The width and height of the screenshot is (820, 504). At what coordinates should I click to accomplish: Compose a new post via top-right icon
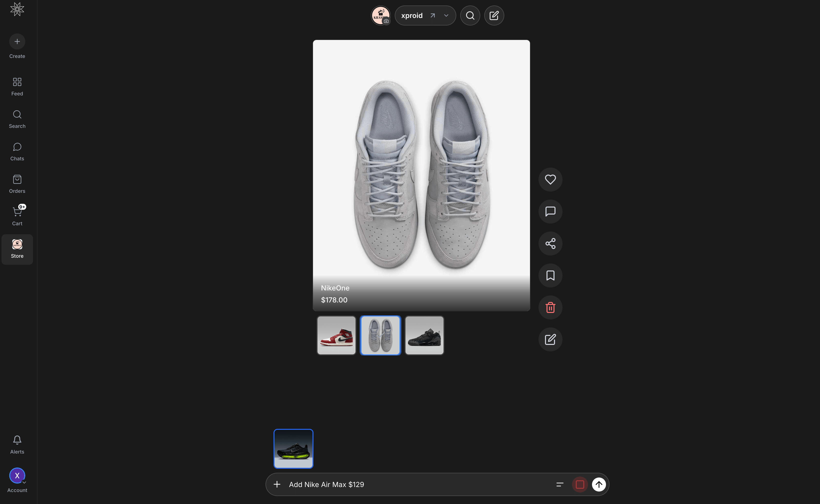pyautogui.click(x=494, y=15)
